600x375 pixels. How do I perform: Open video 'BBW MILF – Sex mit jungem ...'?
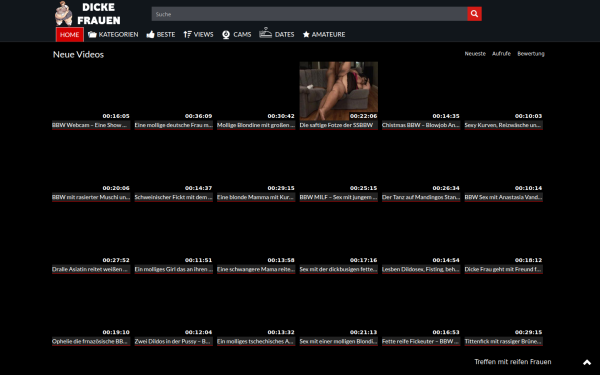click(x=339, y=197)
